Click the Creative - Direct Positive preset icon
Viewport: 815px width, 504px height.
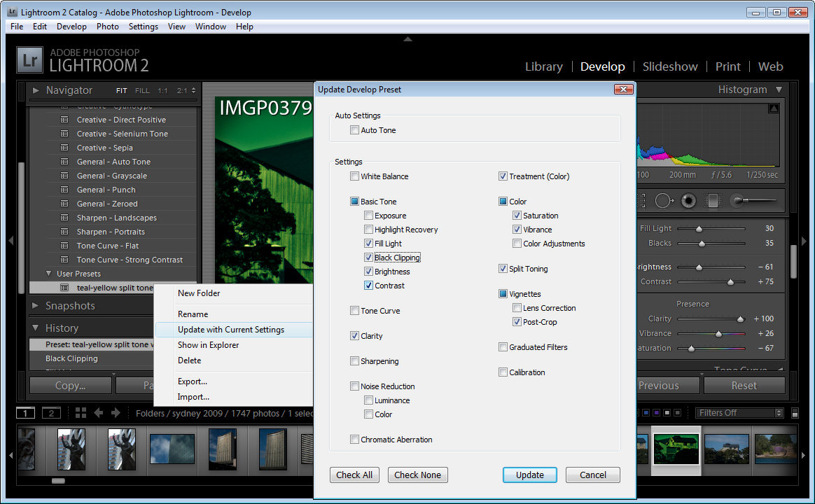(x=64, y=120)
